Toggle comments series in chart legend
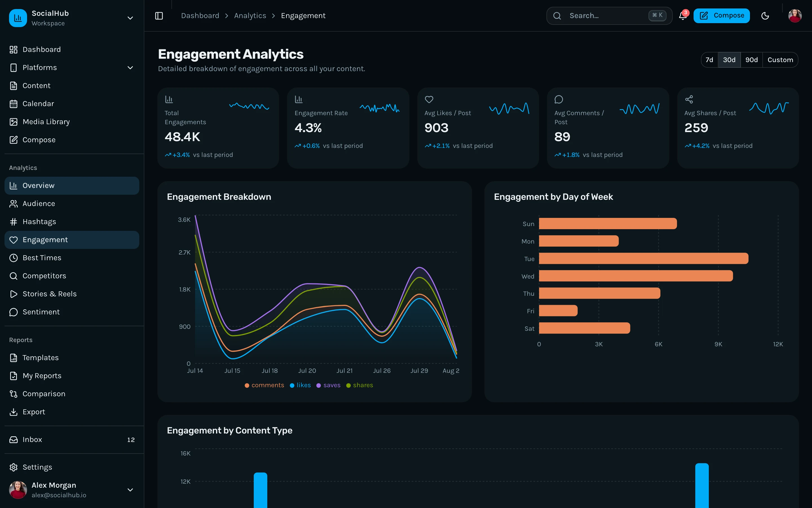The width and height of the screenshot is (812, 508). (264, 385)
